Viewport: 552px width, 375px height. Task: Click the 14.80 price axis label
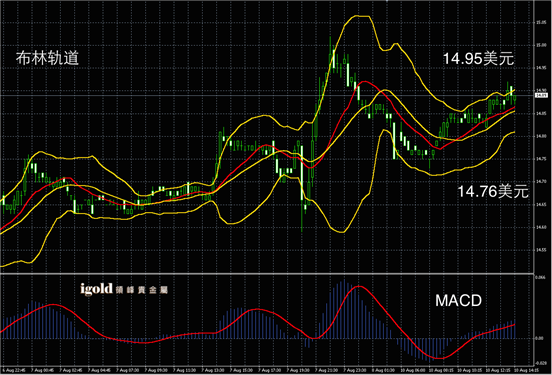pyautogui.click(x=541, y=136)
